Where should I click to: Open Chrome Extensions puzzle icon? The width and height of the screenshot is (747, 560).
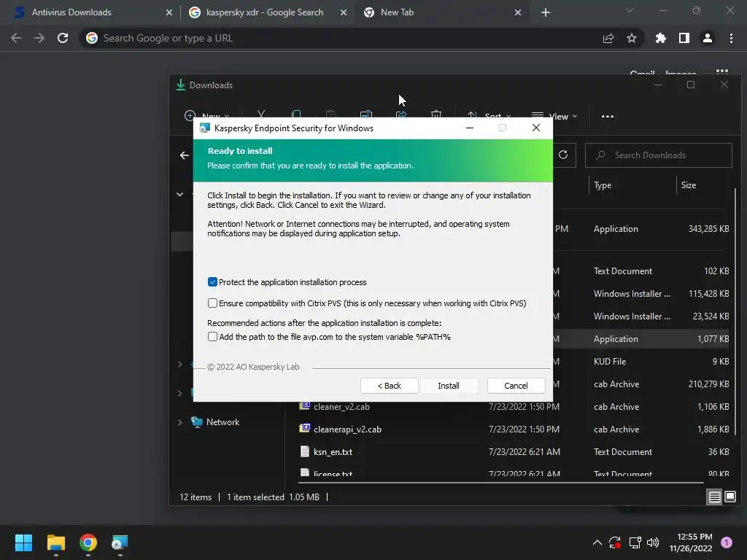coord(661,38)
